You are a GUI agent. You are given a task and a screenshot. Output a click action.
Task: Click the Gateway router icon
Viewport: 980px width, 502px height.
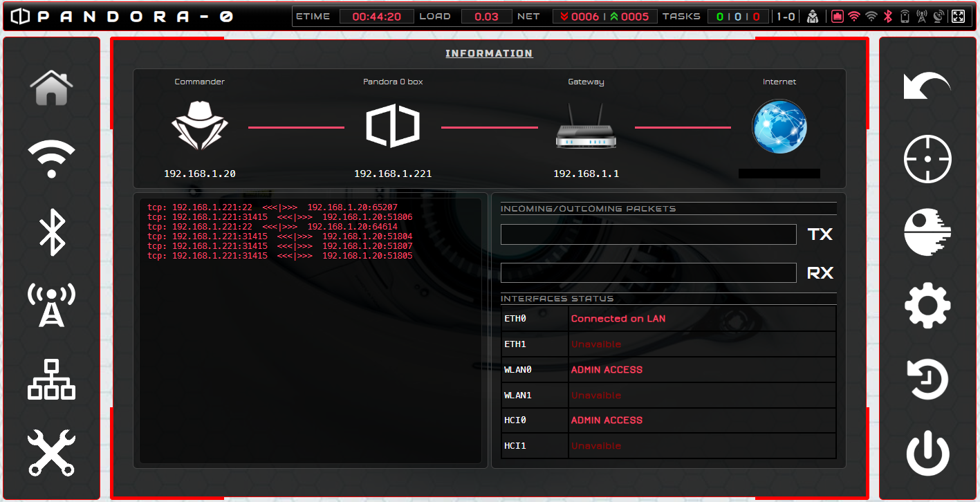[586, 127]
